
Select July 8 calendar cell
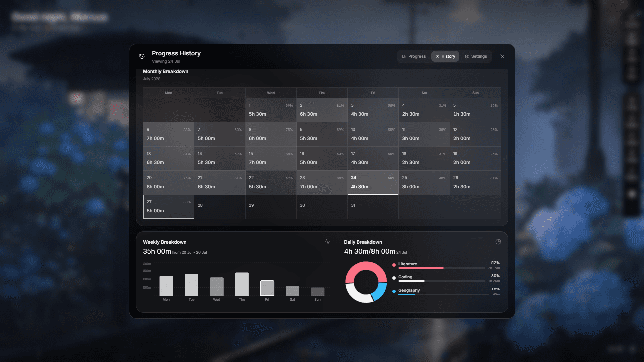tap(271, 134)
